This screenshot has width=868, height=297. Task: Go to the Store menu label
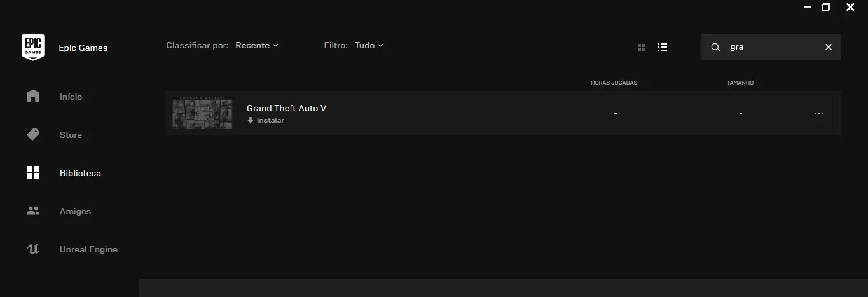71,135
